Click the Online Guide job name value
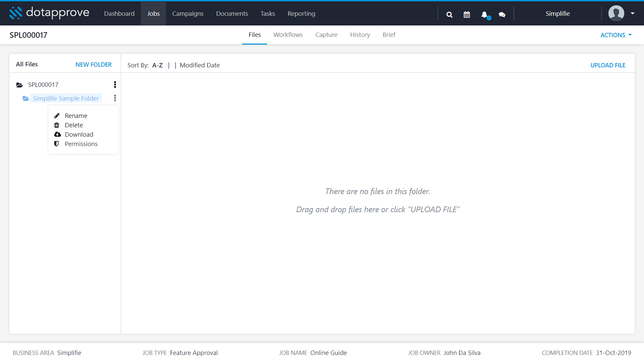The width and height of the screenshot is (644, 362). tap(328, 353)
